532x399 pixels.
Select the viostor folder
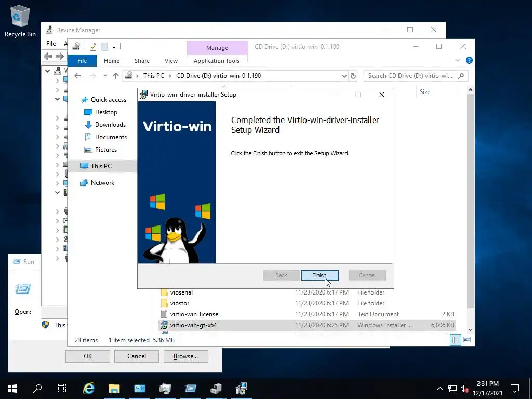click(x=179, y=303)
